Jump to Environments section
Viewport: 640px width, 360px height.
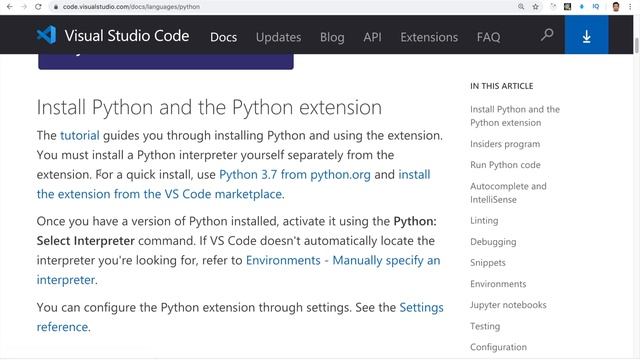pos(498,284)
